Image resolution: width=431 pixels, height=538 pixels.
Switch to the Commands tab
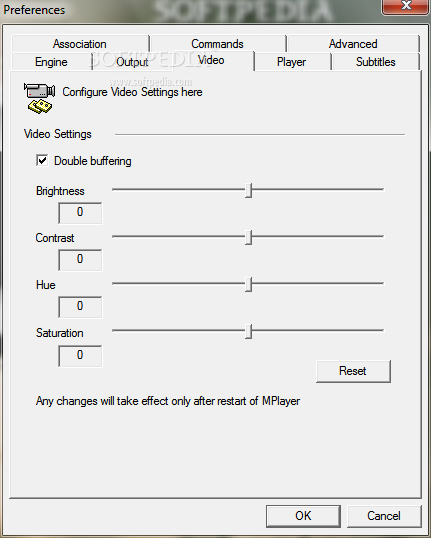pyautogui.click(x=218, y=44)
